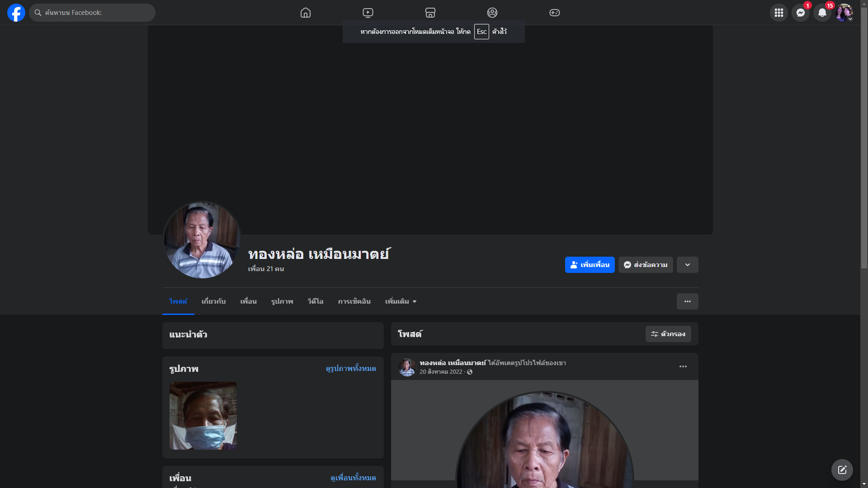Open the masked face photo thumbnail
Viewport: 868px width, 488px height.
point(203,416)
